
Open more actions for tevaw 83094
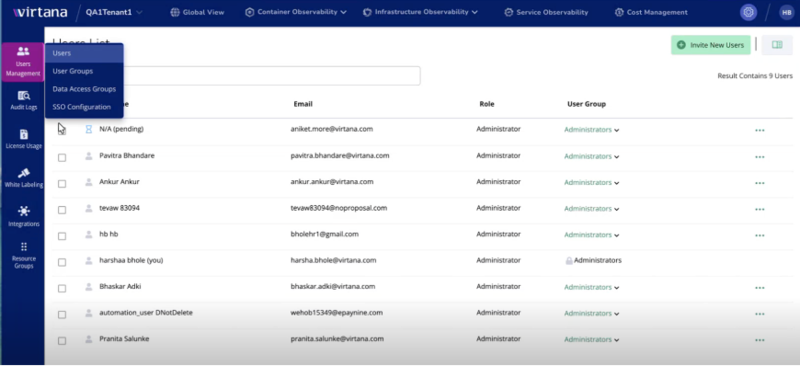click(760, 209)
